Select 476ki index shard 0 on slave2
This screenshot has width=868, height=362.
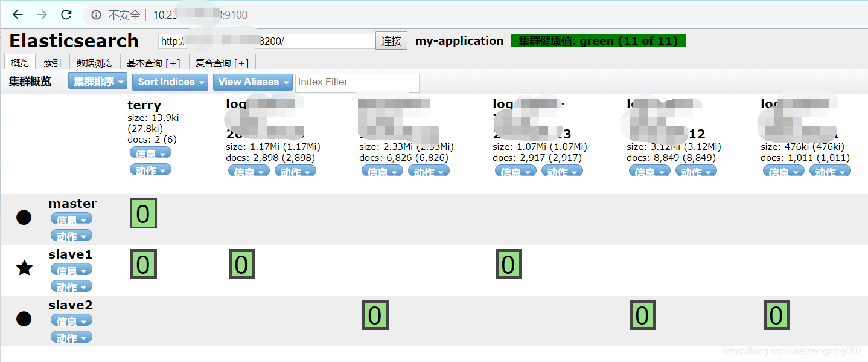coord(777,315)
